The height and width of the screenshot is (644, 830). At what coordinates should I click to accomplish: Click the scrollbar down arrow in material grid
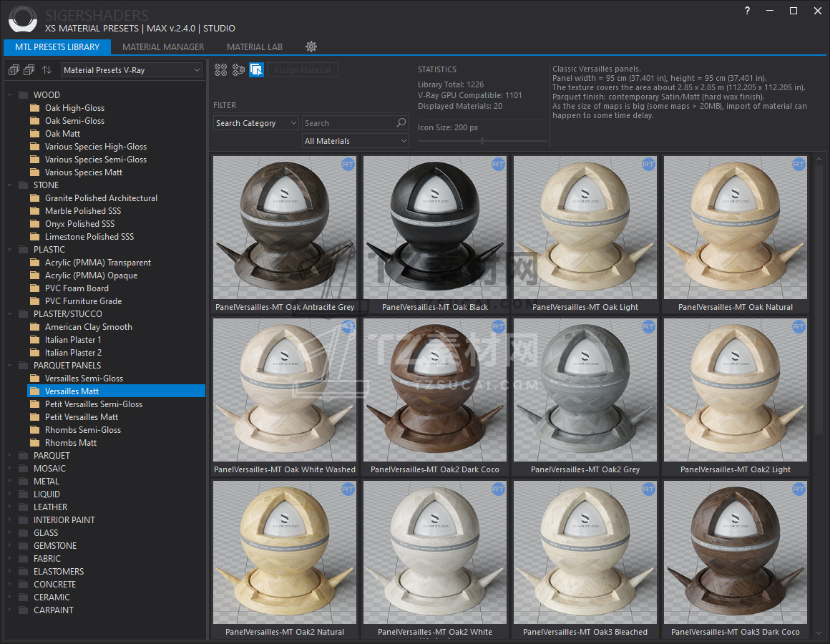tap(819, 633)
